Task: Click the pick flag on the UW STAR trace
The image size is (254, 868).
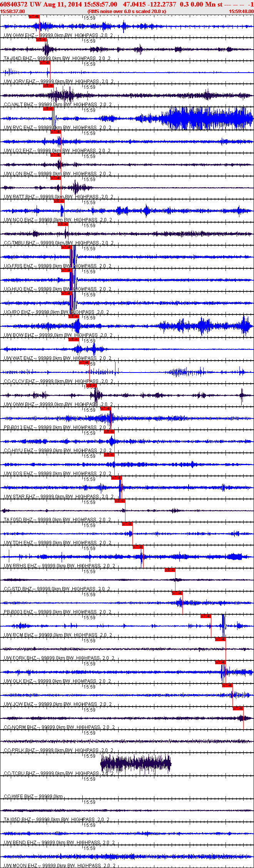Action: 117,478
